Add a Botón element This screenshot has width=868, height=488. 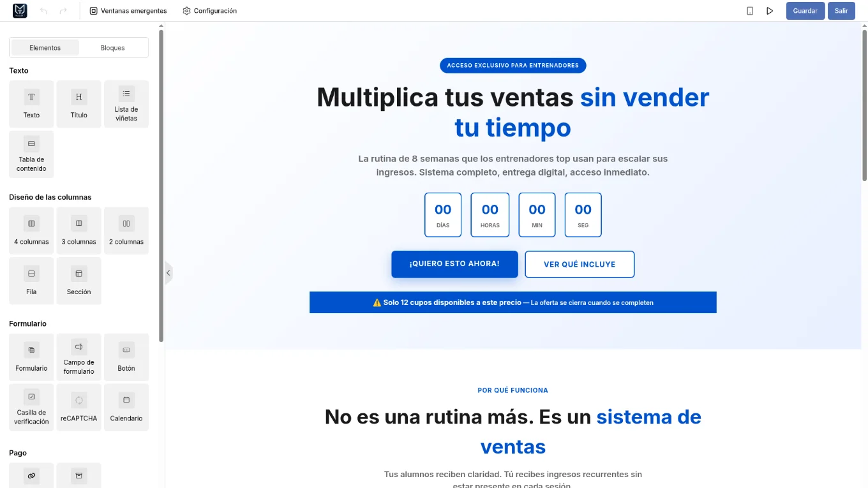(126, 357)
